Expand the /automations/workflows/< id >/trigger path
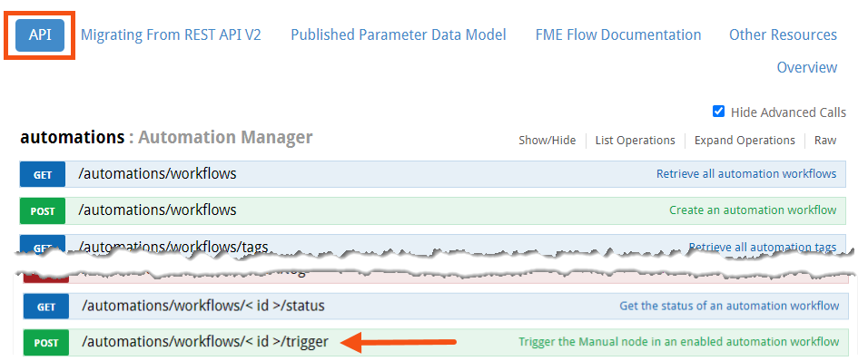Image resolution: width=868 pixels, height=361 pixels. pos(205,342)
